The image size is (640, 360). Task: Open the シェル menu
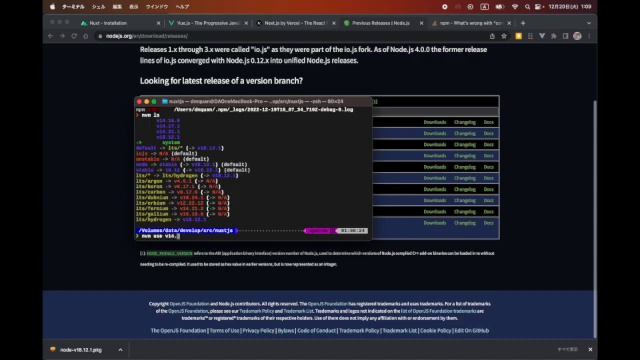tap(98, 7)
